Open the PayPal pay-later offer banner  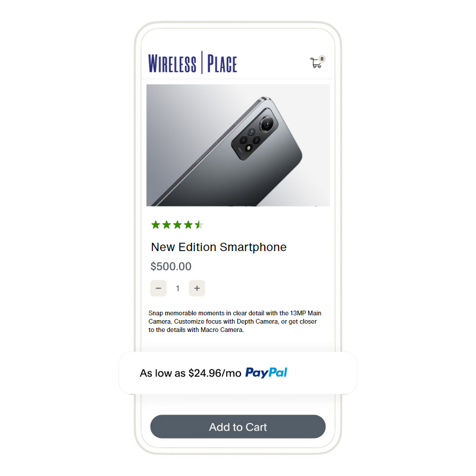pos(238,373)
